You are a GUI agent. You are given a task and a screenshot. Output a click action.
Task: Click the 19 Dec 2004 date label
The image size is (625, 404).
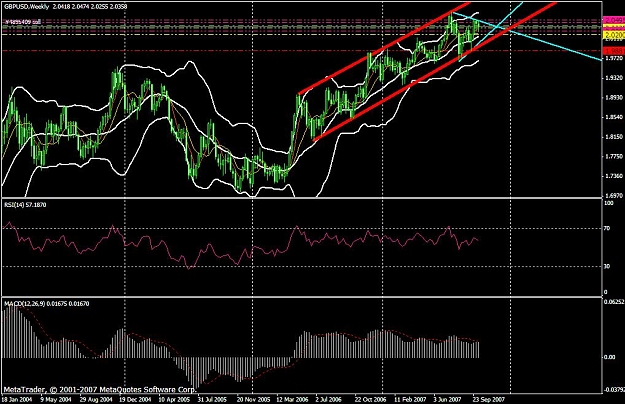[136, 399]
